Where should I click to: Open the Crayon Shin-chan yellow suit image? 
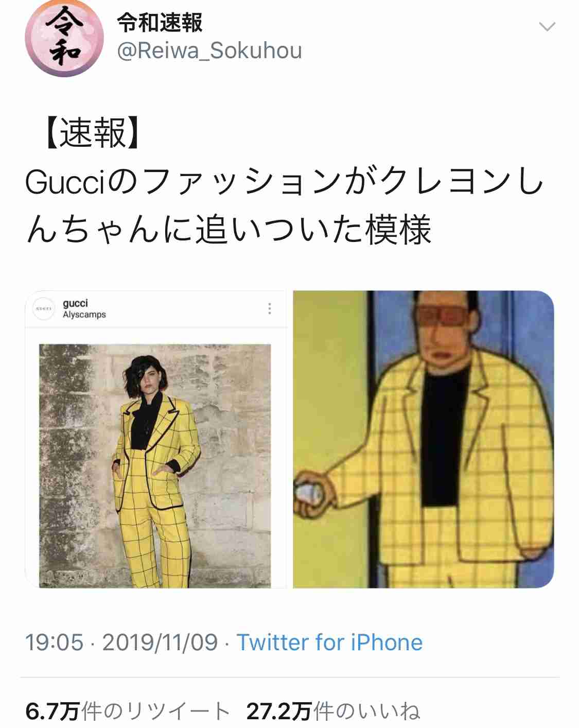click(423, 439)
